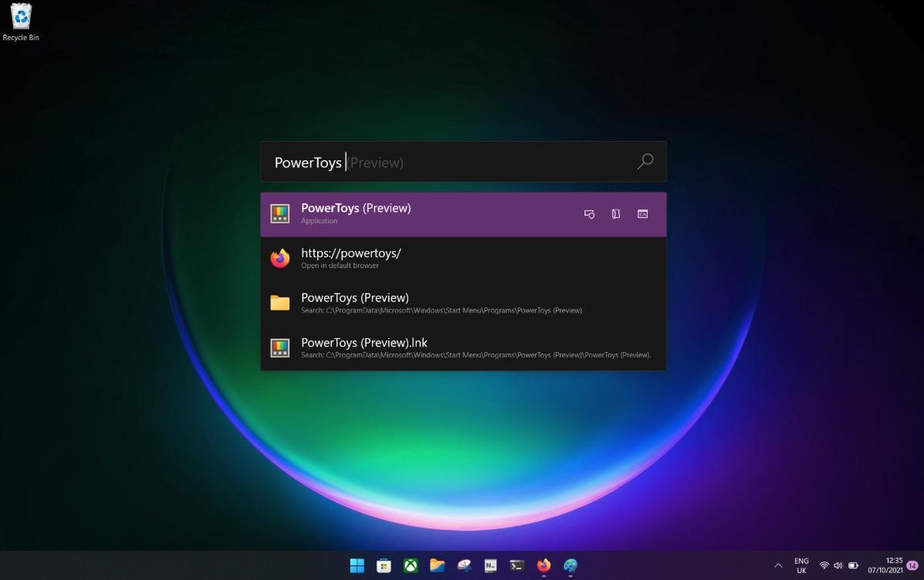This screenshot has width=924, height=580.
Task: Open the Recycle Bin desktop icon
Action: 21,22
